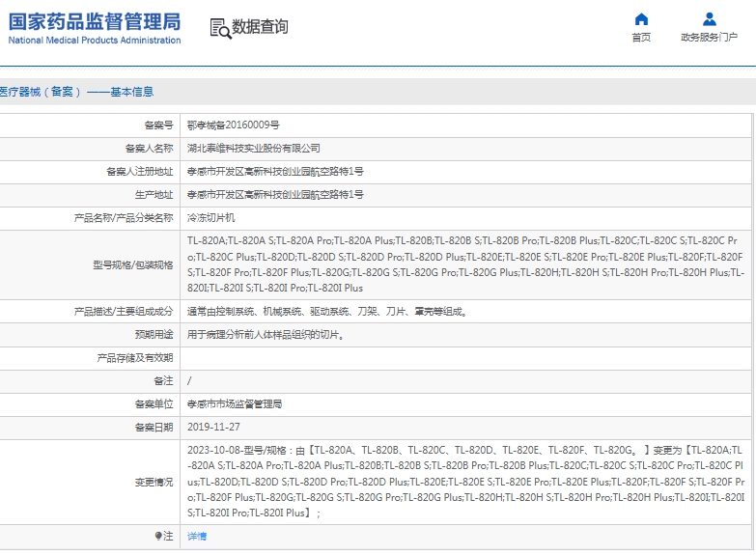Select record number 鄂孝械备20160009号
This screenshot has height=555, width=756.
[x=234, y=125]
